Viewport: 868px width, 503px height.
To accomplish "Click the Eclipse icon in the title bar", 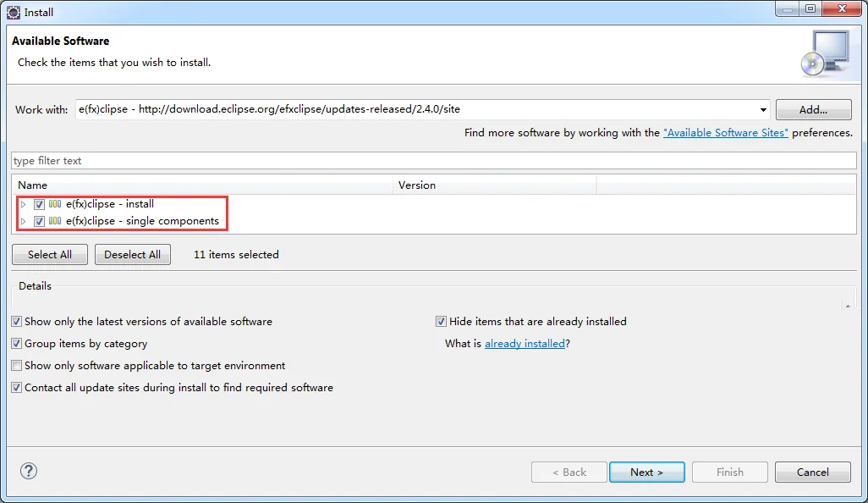I will tap(14, 12).
